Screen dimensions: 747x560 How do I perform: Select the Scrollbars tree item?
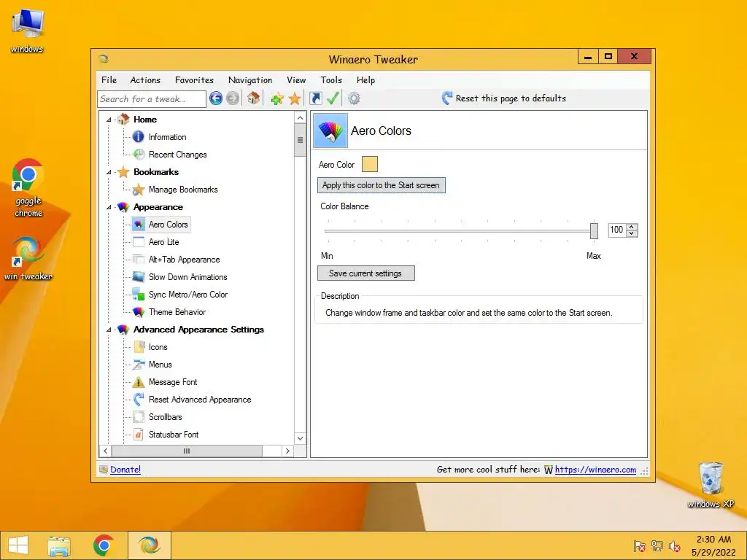coord(166,417)
